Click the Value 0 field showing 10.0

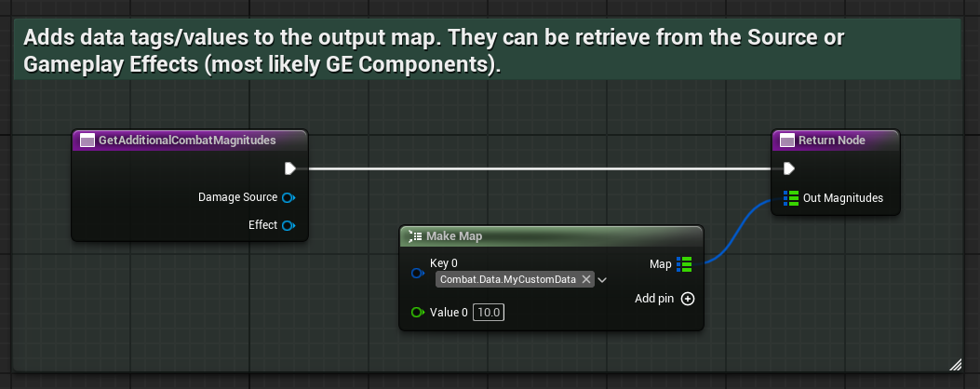pos(489,313)
